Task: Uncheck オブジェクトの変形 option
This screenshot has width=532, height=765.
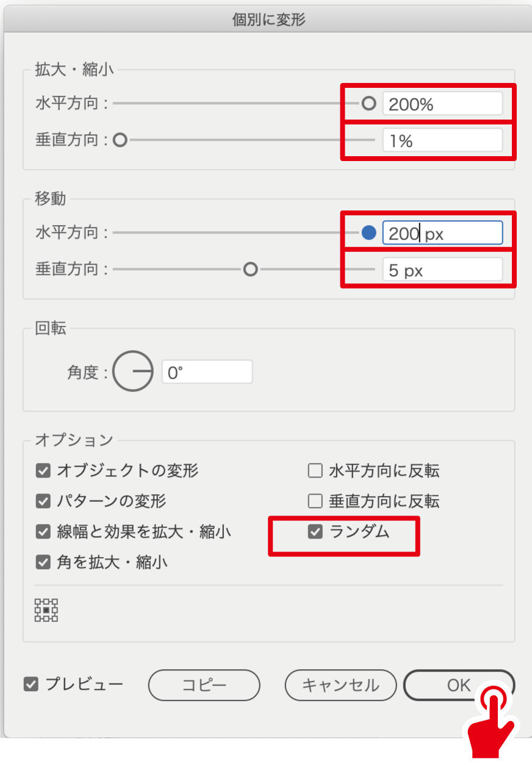Action: click(43, 471)
